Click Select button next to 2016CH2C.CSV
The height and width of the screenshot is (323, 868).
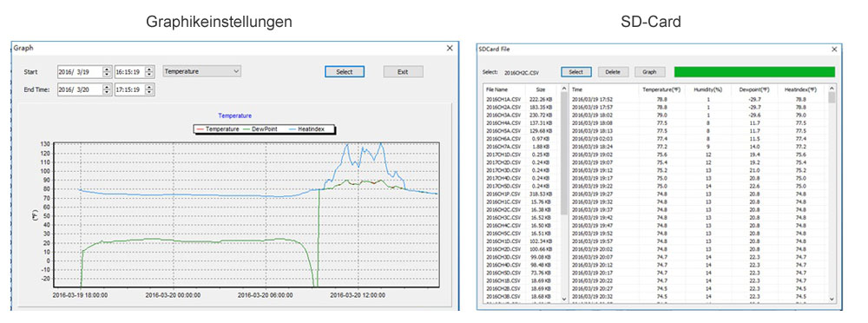(575, 72)
